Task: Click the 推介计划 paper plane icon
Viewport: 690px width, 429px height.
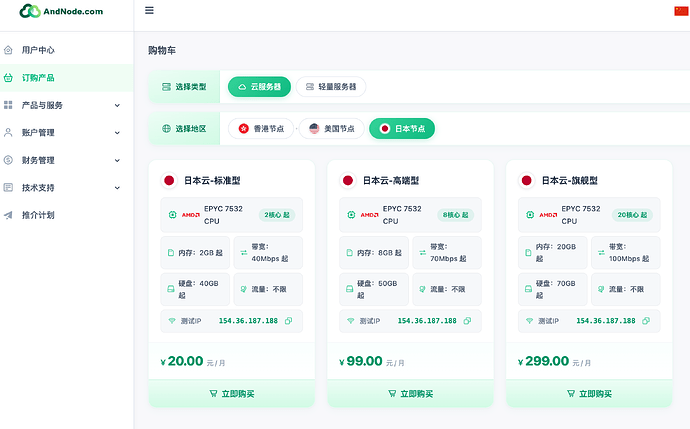Action: coord(8,215)
